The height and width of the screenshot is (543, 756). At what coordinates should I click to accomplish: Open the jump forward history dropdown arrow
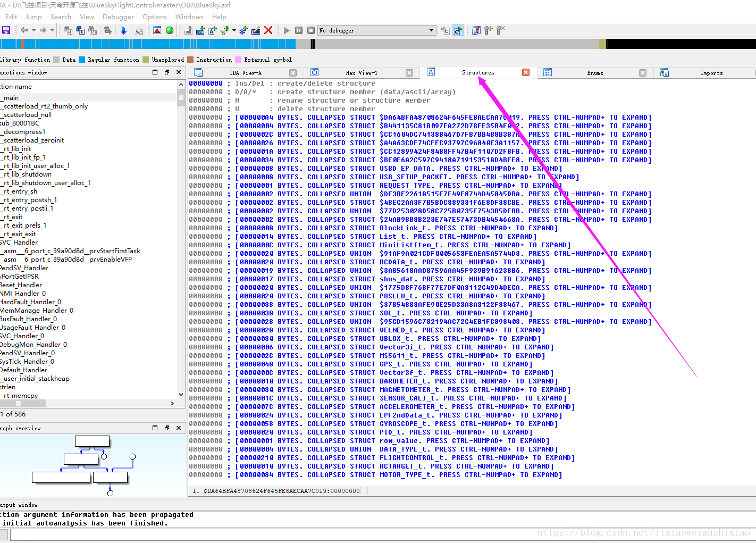[52, 30]
